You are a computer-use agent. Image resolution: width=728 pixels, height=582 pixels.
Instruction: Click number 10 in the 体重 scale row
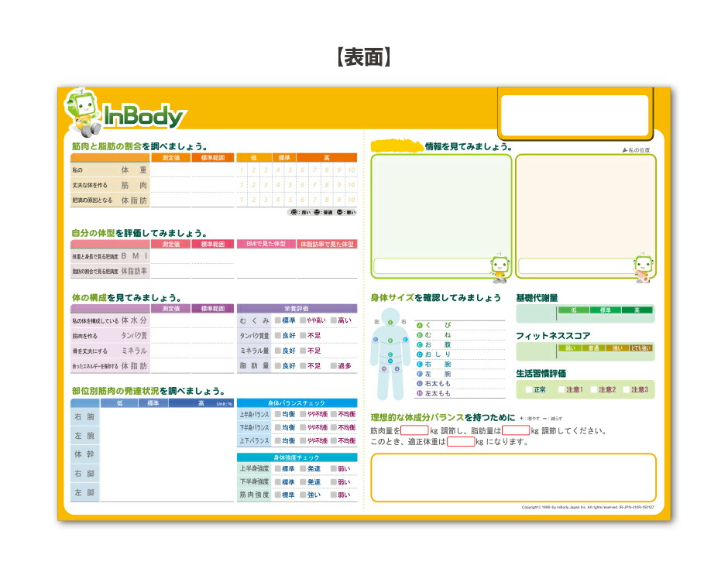pyautogui.click(x=351, y=171)
